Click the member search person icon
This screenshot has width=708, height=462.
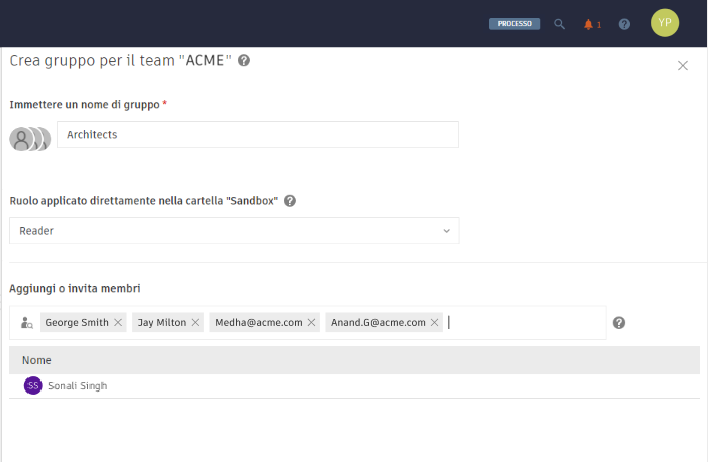pyautogui.click(x=27, y=323)
